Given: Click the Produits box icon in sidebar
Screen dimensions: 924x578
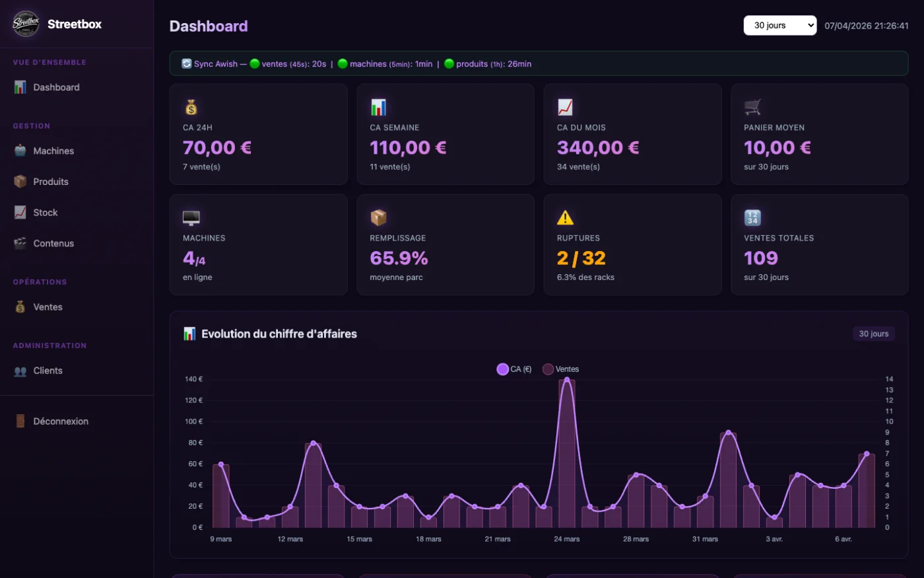Looking at the screenshot, I should (x=20, y=182).
